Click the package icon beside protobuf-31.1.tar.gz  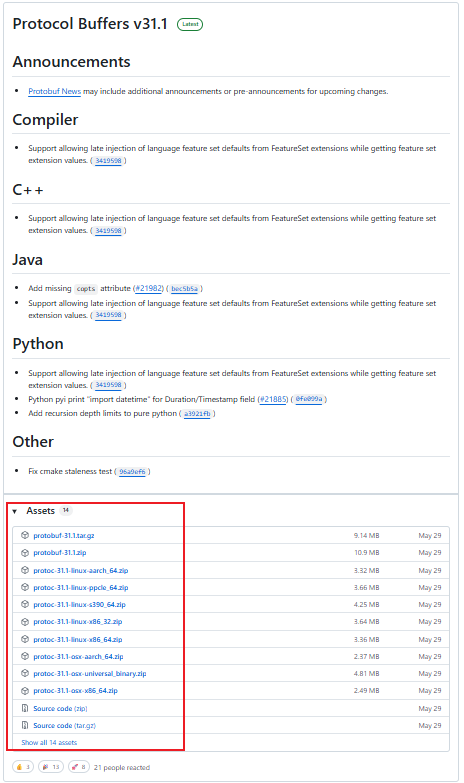25,535
